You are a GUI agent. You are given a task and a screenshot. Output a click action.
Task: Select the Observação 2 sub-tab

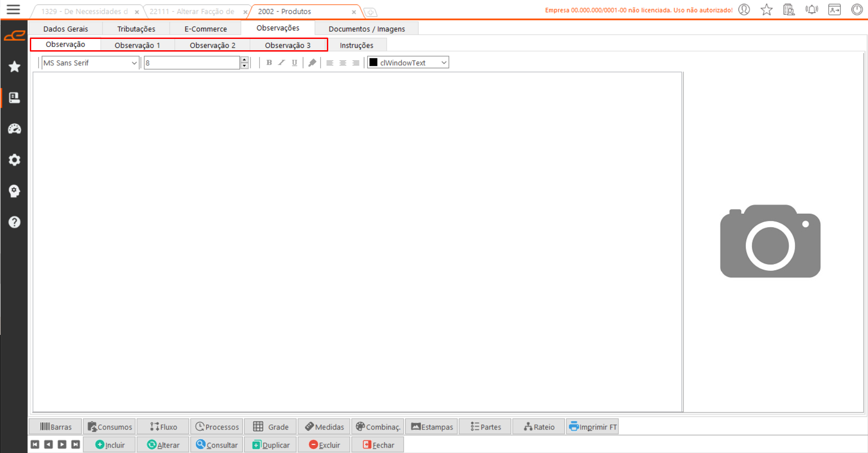coord(212,45)
